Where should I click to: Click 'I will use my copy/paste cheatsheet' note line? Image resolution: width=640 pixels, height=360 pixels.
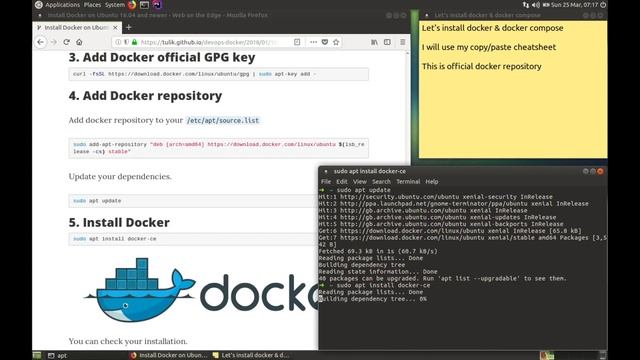(489, 47)
